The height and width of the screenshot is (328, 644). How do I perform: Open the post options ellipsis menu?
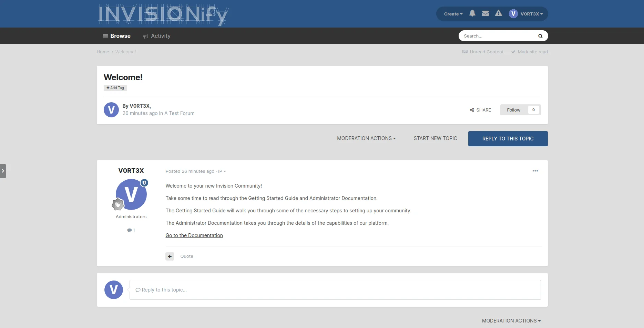tap(535, 171)
